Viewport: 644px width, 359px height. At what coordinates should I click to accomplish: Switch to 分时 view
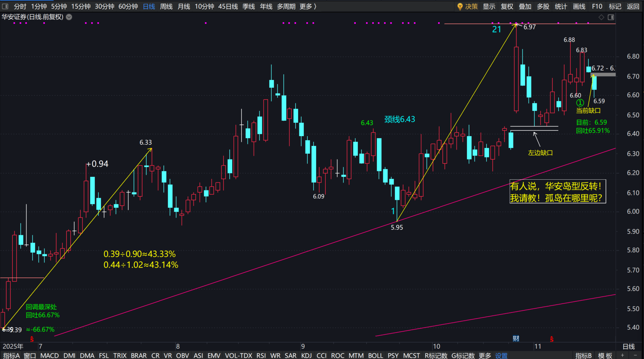click(20, 6)
